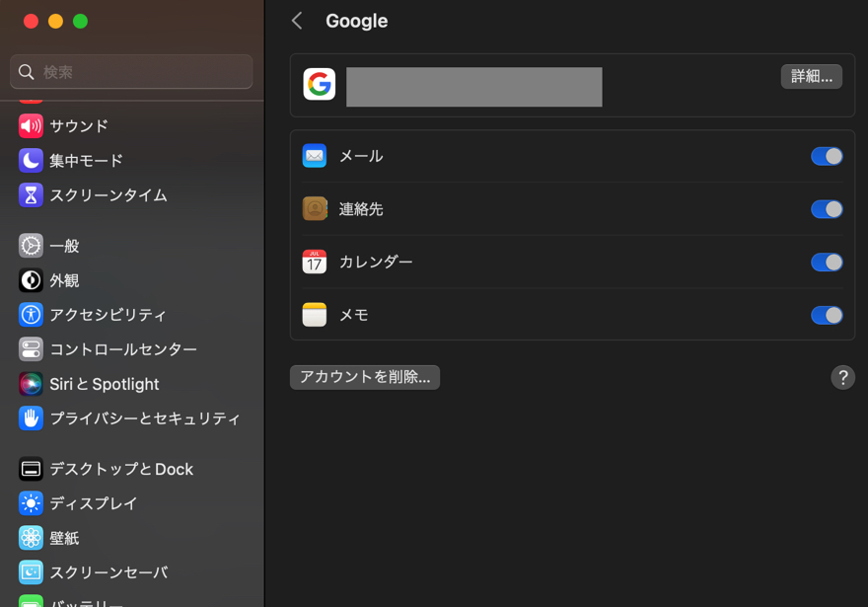The width and height of the screenshot is (868, 607).
Task: Click the Contacts app icon in 連絡先 row
Action: pos(315,209)
